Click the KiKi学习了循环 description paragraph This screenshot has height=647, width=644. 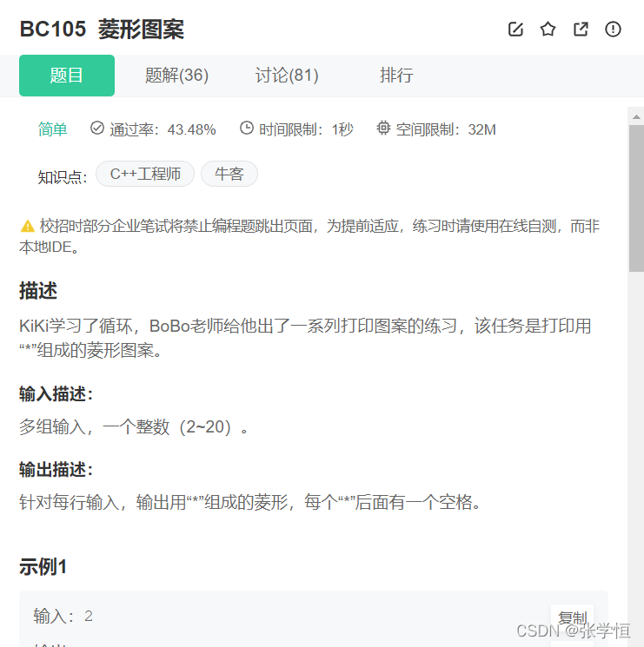tap(306, 338)
